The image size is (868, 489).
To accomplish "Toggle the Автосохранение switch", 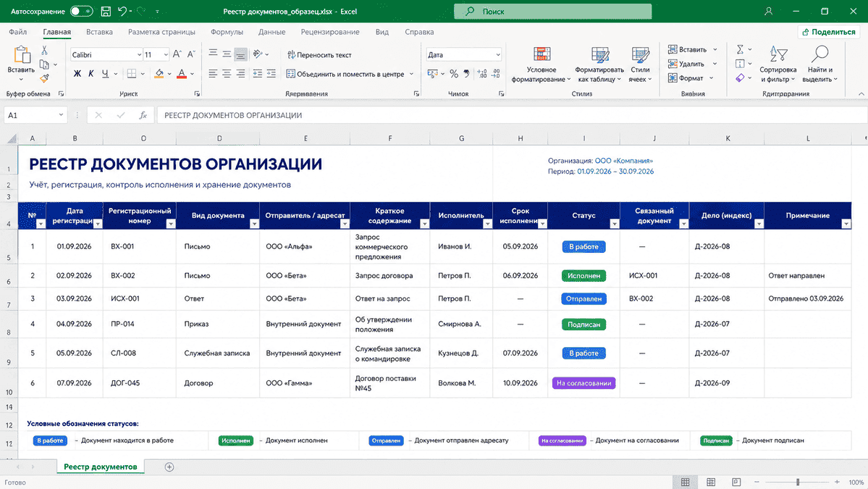I will pyautogui.click(x=81, y=11).
